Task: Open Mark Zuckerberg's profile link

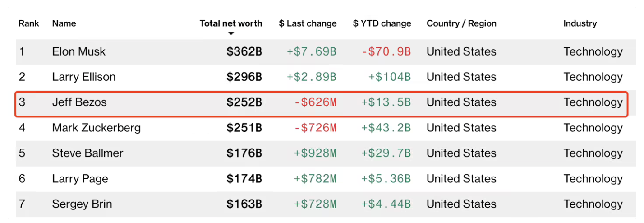Action: click(97, 128)
